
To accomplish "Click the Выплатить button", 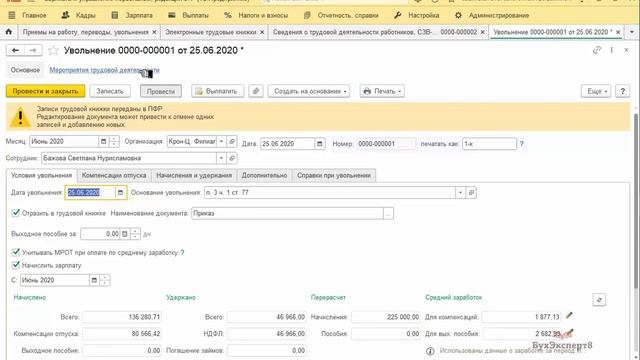I will click(x=218, y=91).
